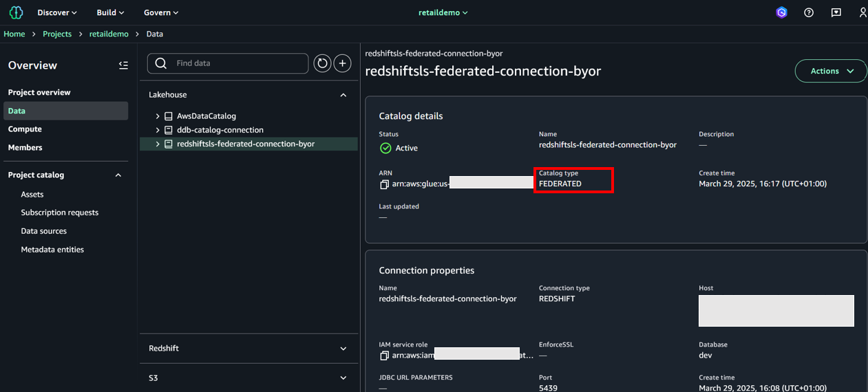Click the Catalog details heading

(411, 116)
